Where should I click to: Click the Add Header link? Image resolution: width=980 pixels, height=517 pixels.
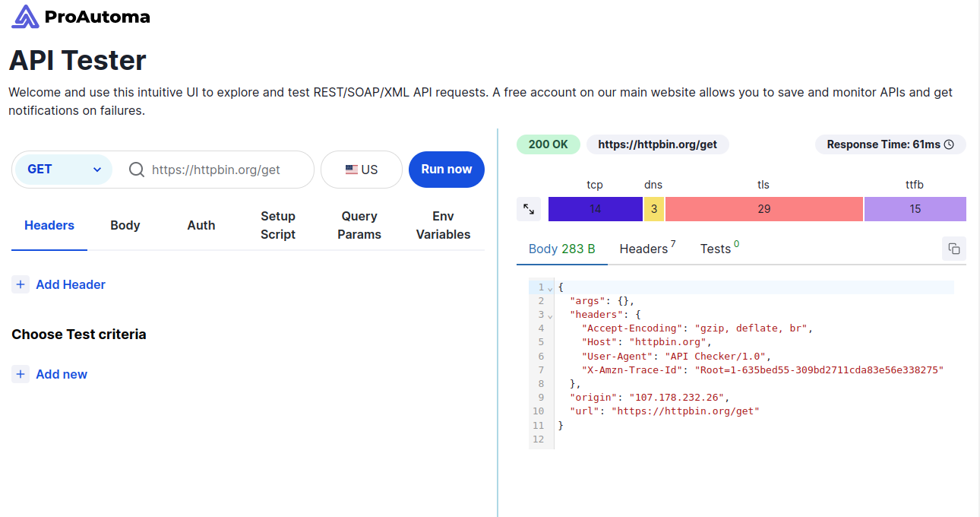(70, 284)
